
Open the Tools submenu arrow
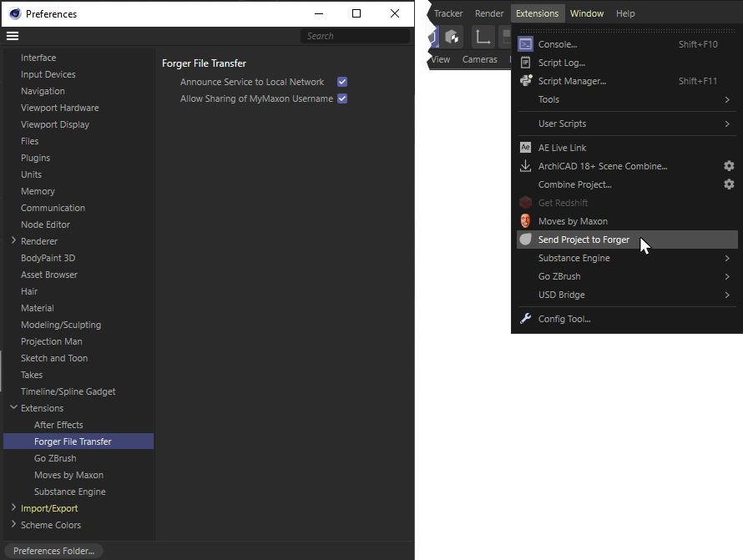[x=727, y=99]
